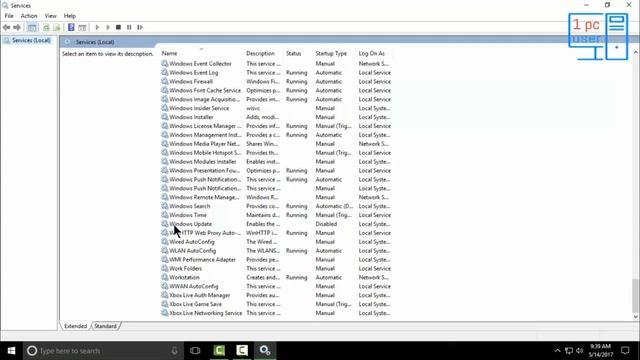The width and height of the screenshot is (640, 360).
Task: Open the green C app on taskbar
Action: (219, 351)
